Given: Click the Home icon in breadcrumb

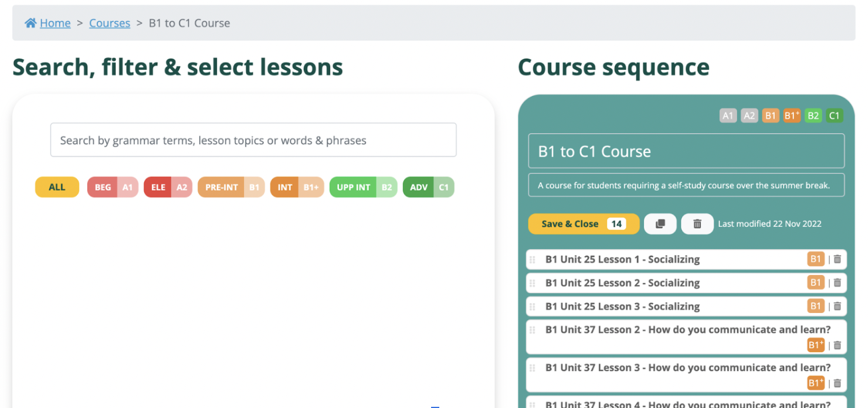Looking at the screenshot, I should [x=30, y=23].
